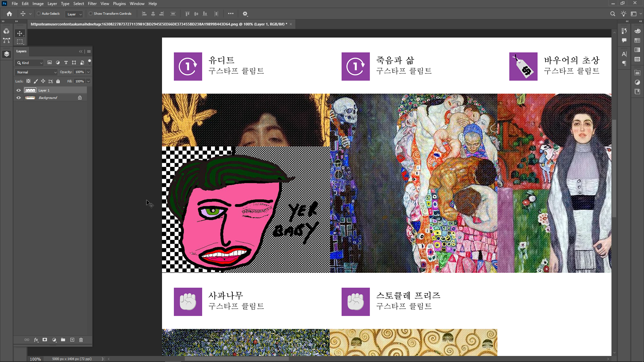This screenshot has height=362, width=644.
Task: Open the Layers panel options menu
Action: (x=89, y=51)
